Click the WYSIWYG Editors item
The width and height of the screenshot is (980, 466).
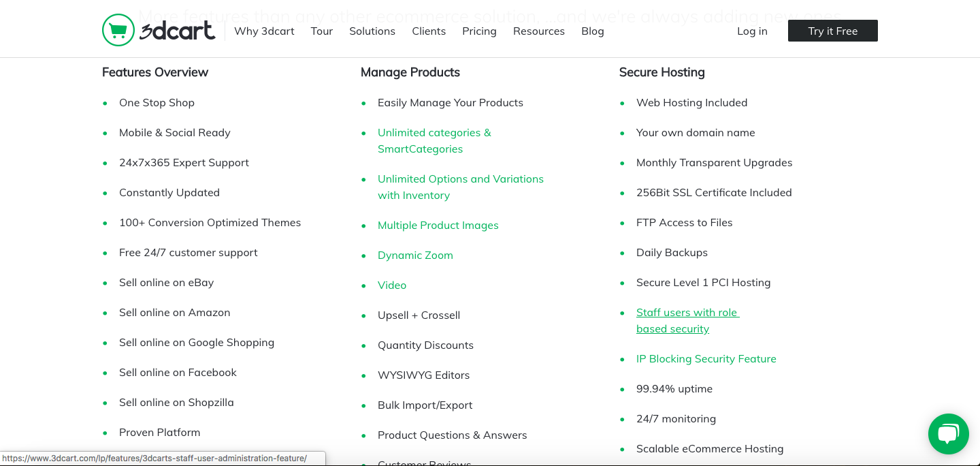click(423, 375)
